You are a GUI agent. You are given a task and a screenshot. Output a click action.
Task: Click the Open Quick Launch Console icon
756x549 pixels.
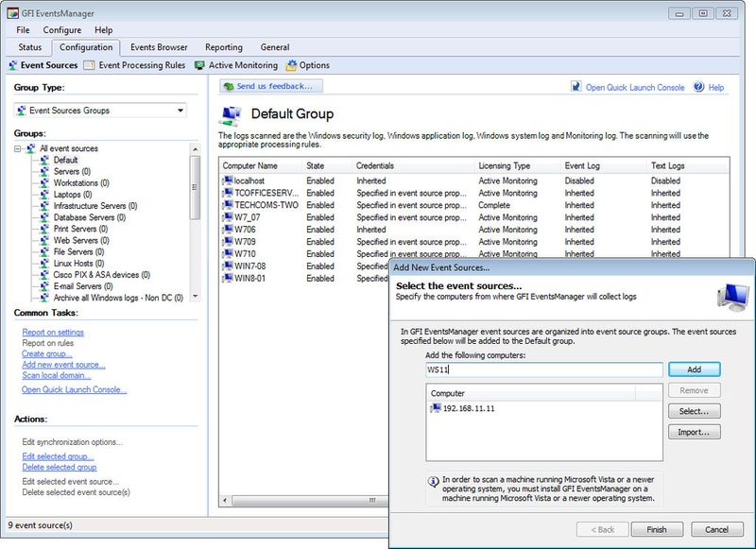click(x=576, y=87)
